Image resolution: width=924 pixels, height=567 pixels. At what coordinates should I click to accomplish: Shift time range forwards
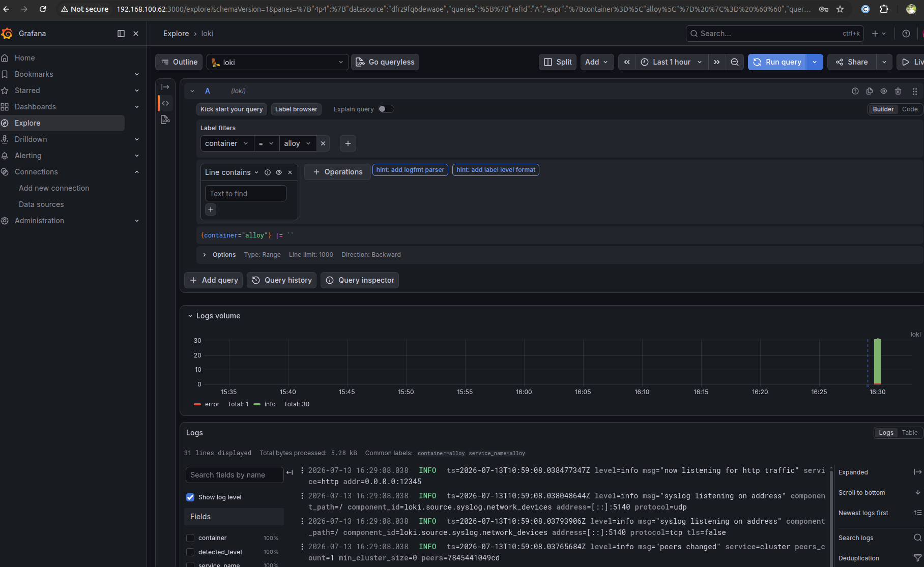tap(716, 62)
